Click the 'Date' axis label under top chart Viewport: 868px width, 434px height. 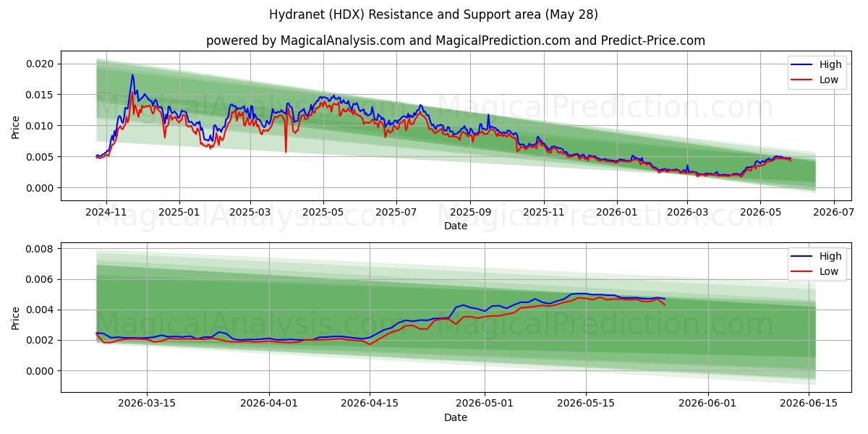point(456,226)
